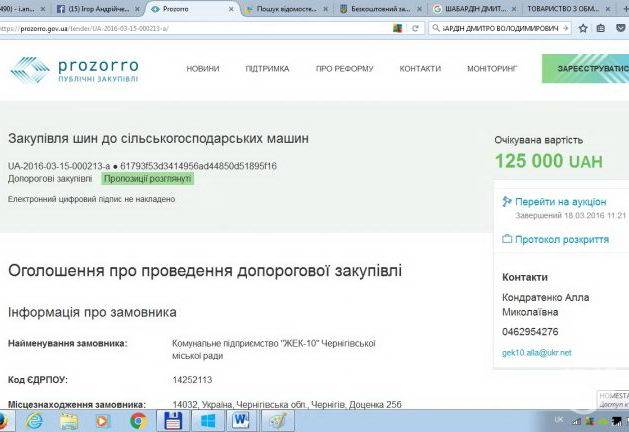Open Microsoft Word from the taskbar
629x432 pixels.
point(241,420)
